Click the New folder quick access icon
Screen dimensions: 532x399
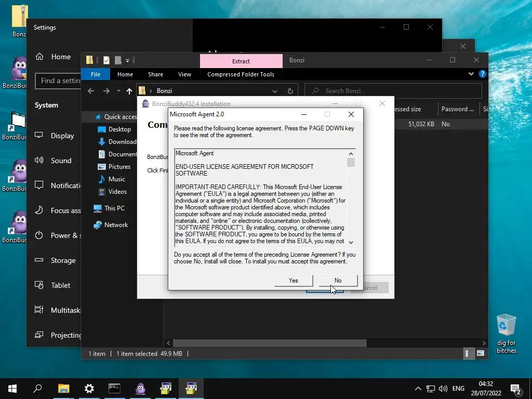click(118, 60)
